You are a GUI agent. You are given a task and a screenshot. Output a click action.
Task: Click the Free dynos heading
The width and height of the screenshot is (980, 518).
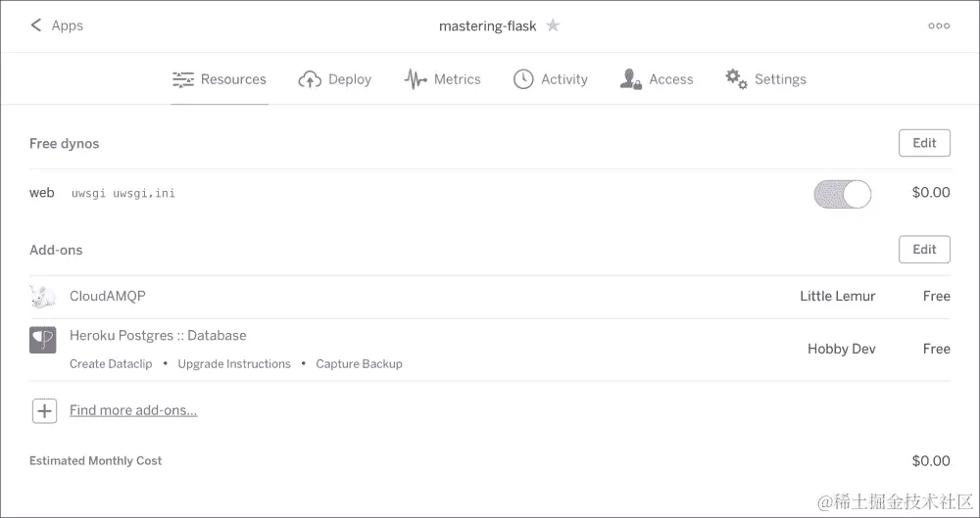pyautogui.click(x=65, y=144)
